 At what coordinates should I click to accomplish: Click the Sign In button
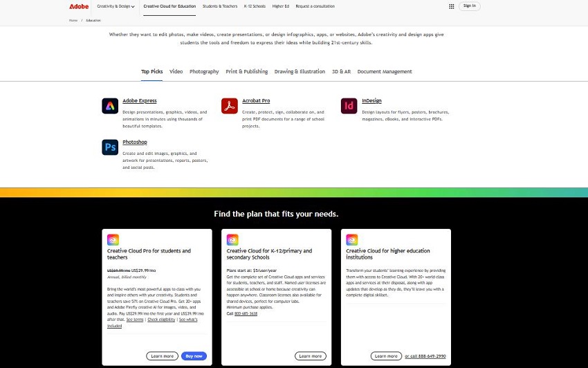click(469, 6)
